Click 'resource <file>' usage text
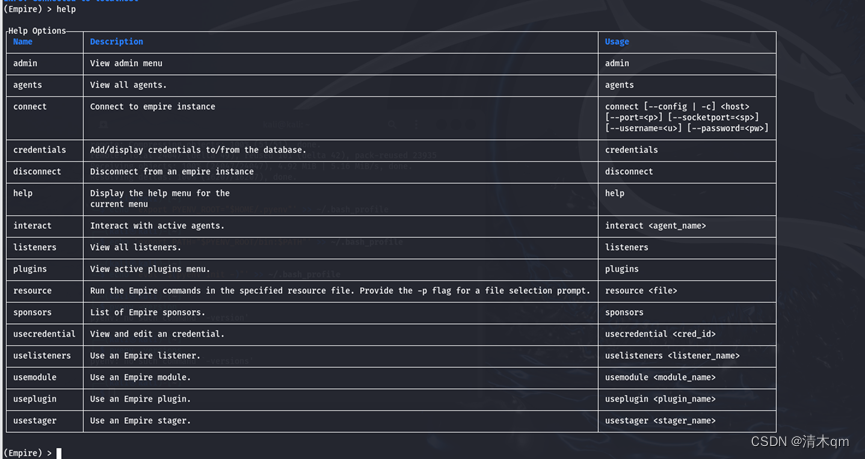The image size is (865, 459). [x=641, y=291]
